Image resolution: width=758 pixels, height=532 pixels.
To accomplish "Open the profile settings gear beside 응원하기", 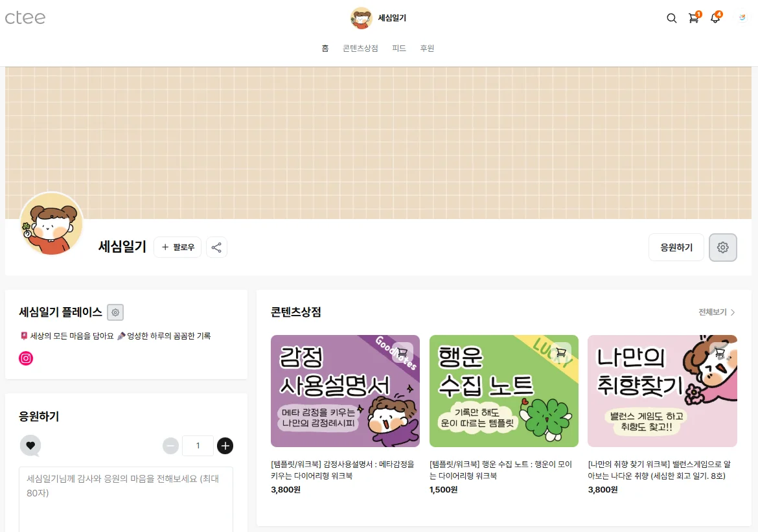I will (x=723, y=248).
